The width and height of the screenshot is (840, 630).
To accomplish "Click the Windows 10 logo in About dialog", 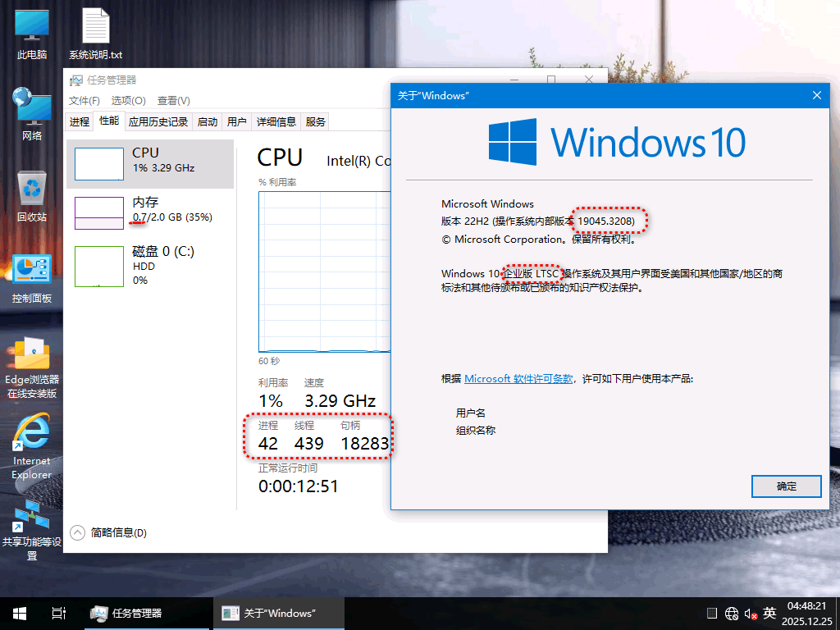I will click(x=617, y=141).
